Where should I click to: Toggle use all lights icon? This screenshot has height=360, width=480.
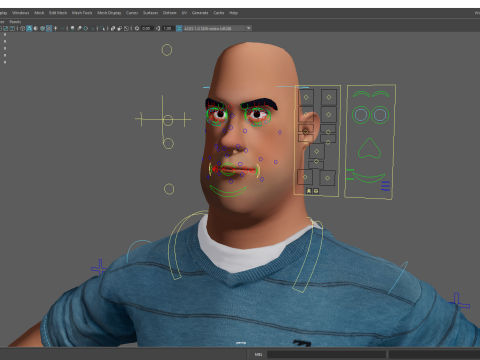pyautogui.click(x=55, y=28)
